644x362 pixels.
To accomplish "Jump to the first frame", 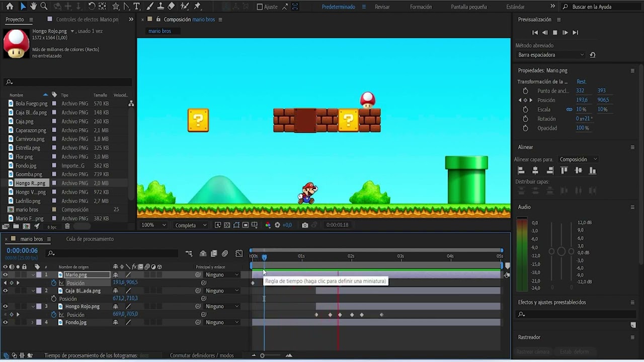I will (535, 32).
